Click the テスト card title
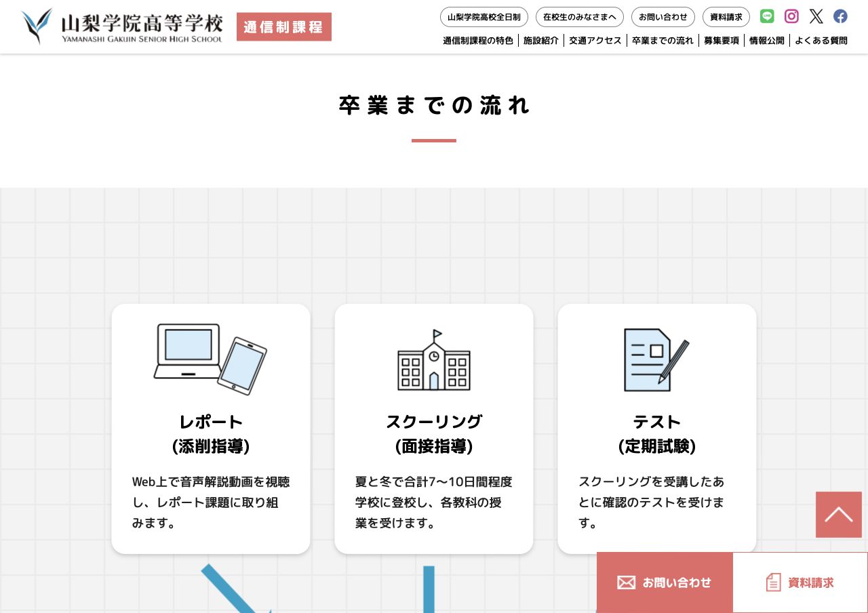Screen dimensions: 868x613 (x=657, y=422)
